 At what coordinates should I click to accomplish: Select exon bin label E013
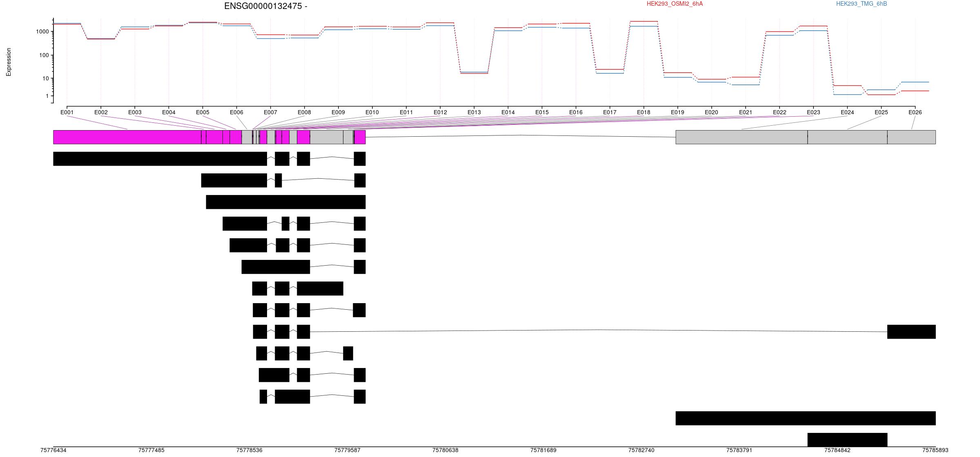474,112
